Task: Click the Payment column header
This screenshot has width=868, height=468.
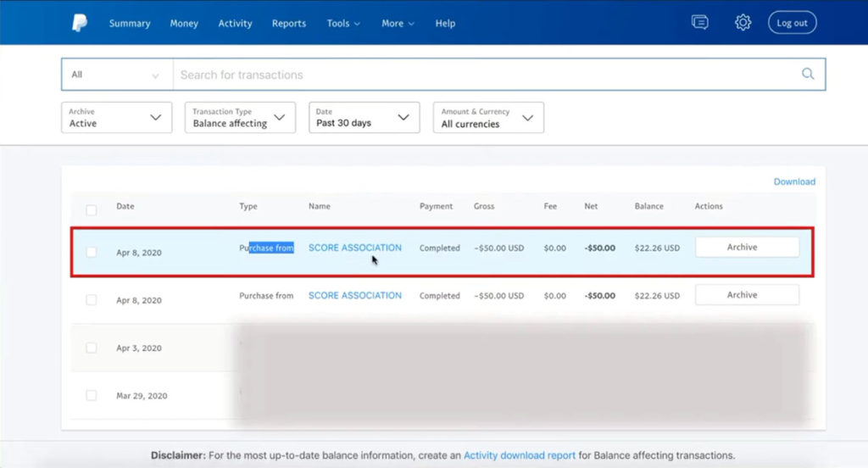Action: tap(437, 206)
